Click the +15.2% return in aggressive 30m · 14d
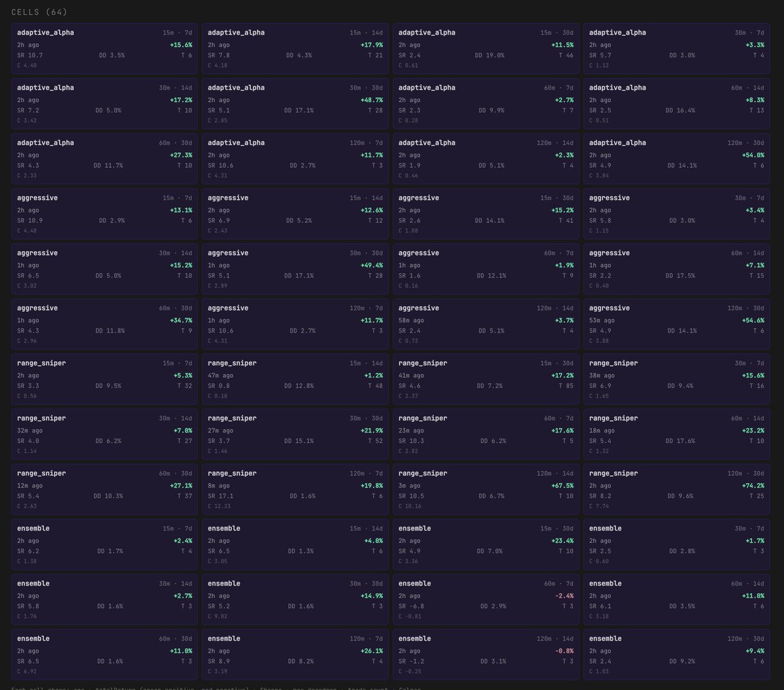Viewport: 784px width, 690px height. pyautogui.click(x=181, y=265)
